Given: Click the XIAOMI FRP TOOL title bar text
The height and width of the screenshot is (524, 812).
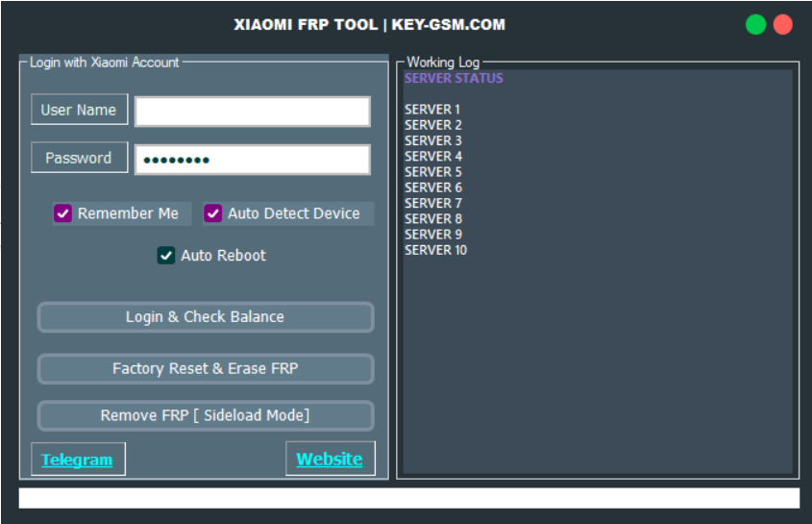Looking at the screenshot, I should click(x=369, y=25).
